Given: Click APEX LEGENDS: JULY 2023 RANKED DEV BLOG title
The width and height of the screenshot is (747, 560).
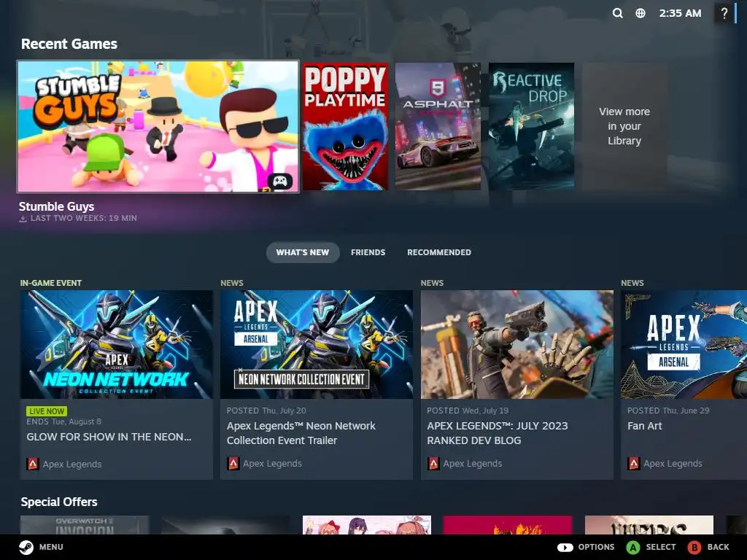Looking at the screenshot, I should [498, 433].
